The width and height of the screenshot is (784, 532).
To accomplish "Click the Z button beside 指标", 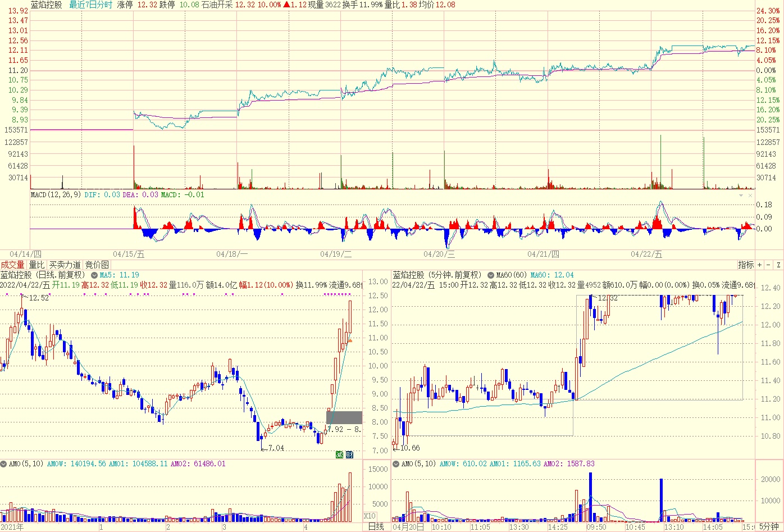I will pos(778,265).
